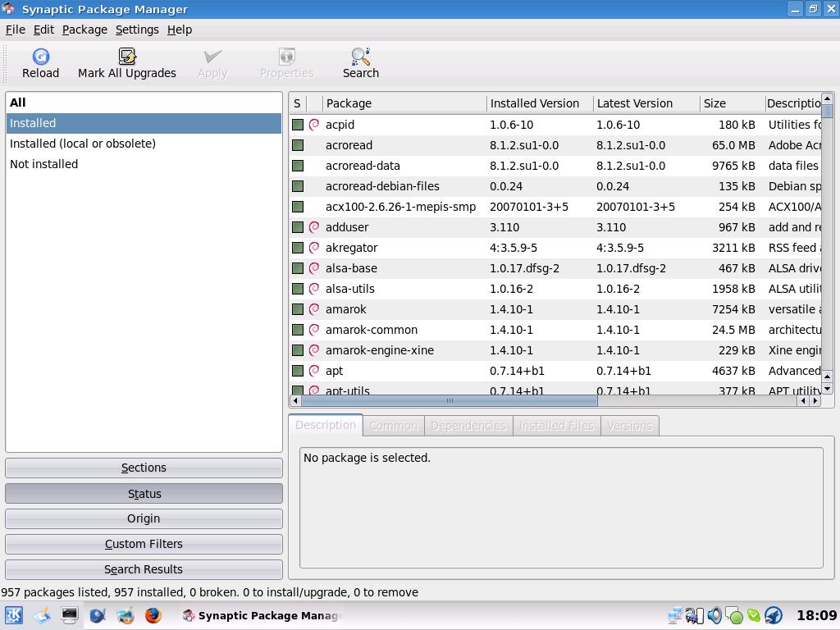Click the Origin filter button

point(144,518)
